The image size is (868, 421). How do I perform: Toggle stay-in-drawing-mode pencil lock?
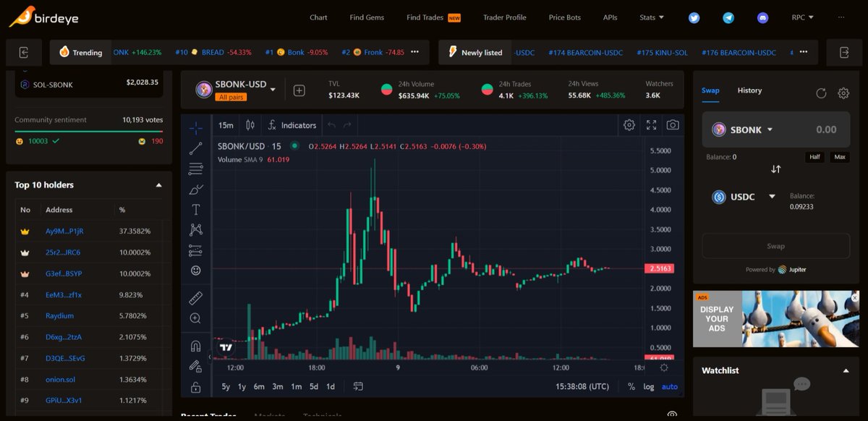click(x=195, y=366)
